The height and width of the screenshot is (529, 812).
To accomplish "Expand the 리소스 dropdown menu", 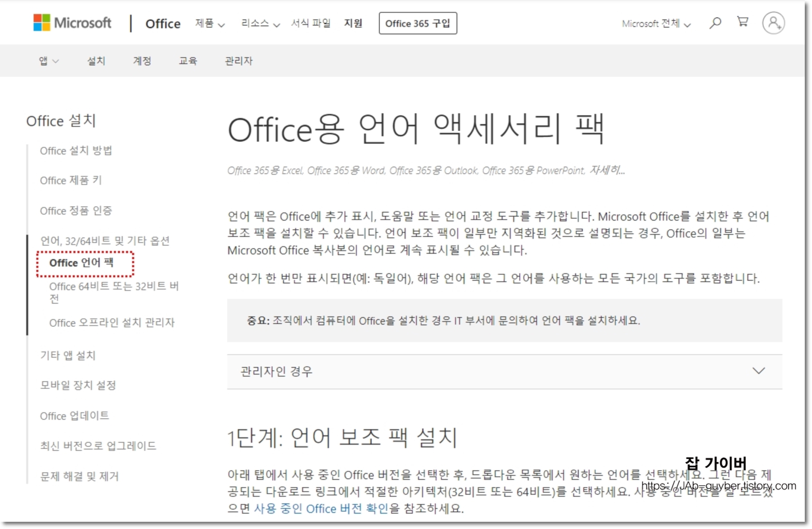I will click(260, 23).
